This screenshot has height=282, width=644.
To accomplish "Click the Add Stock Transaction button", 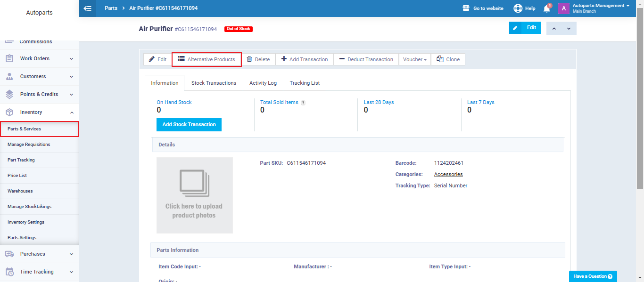I will [189, 125].
